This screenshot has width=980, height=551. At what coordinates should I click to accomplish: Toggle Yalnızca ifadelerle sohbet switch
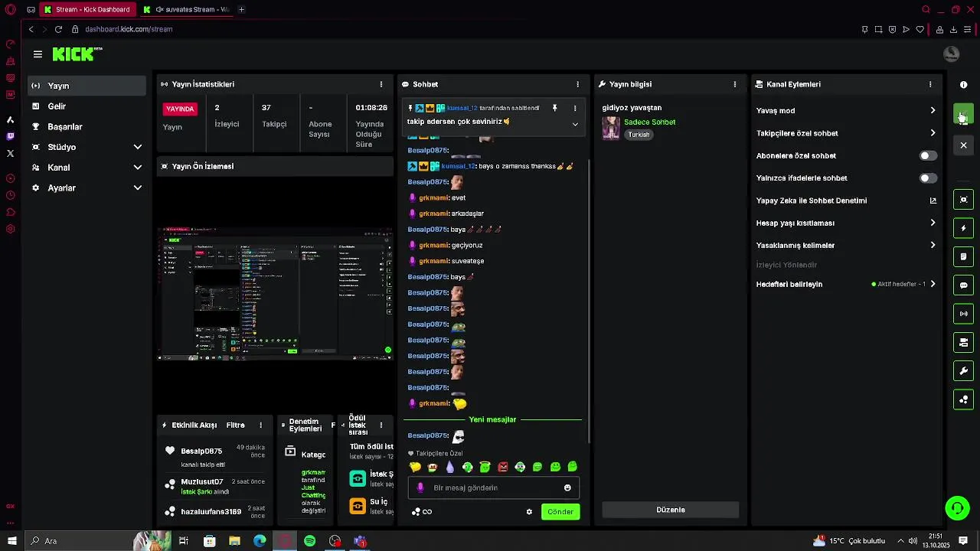(x=928, y=178)
